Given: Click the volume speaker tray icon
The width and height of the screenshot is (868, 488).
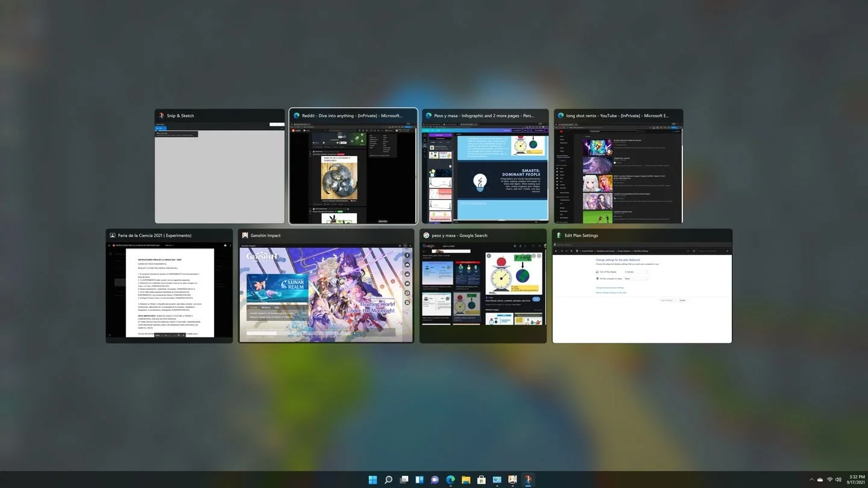Looking at the screenshot, I should click(838, 480).
